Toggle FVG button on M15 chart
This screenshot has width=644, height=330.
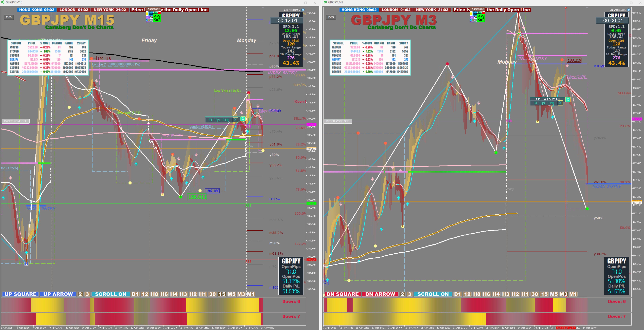coord(9,17)
